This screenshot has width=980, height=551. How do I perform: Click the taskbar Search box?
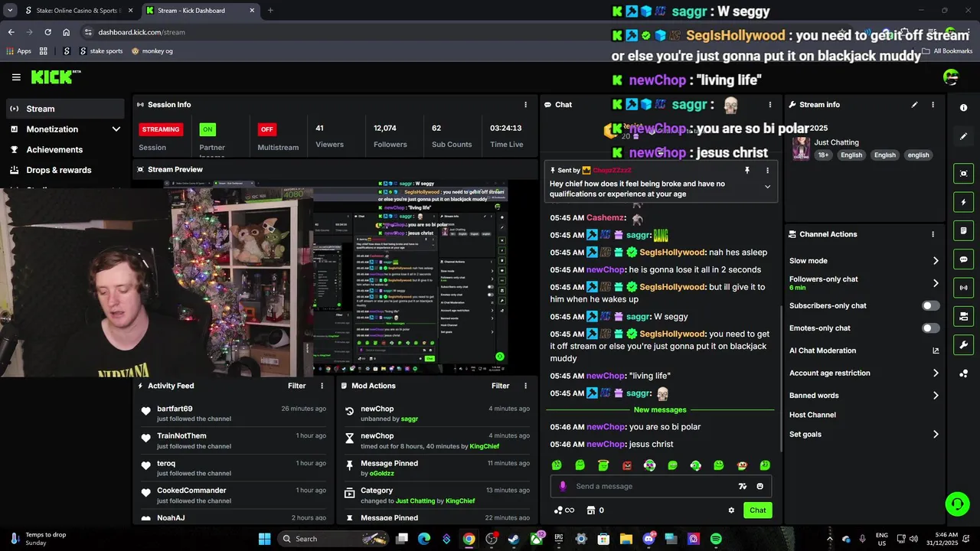[x=332, y=539]
